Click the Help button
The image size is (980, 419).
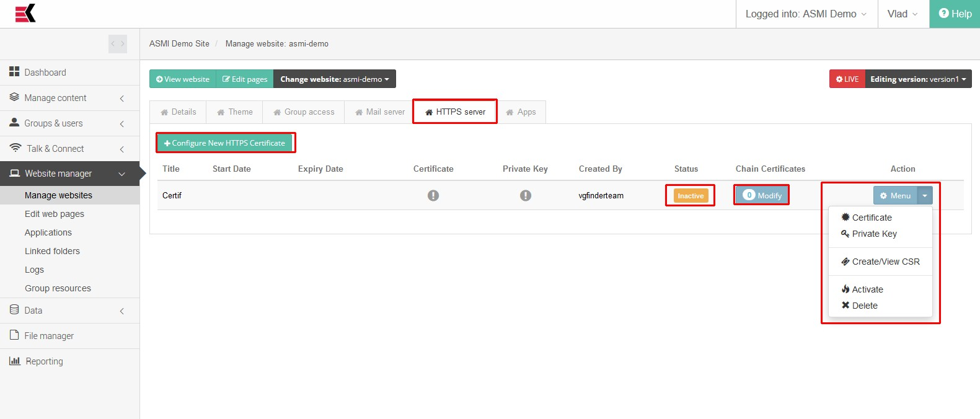[955, 14]
